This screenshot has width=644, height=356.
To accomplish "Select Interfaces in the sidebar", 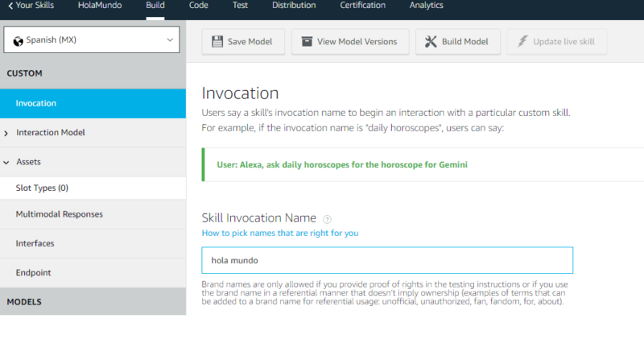I will point(35,243).
